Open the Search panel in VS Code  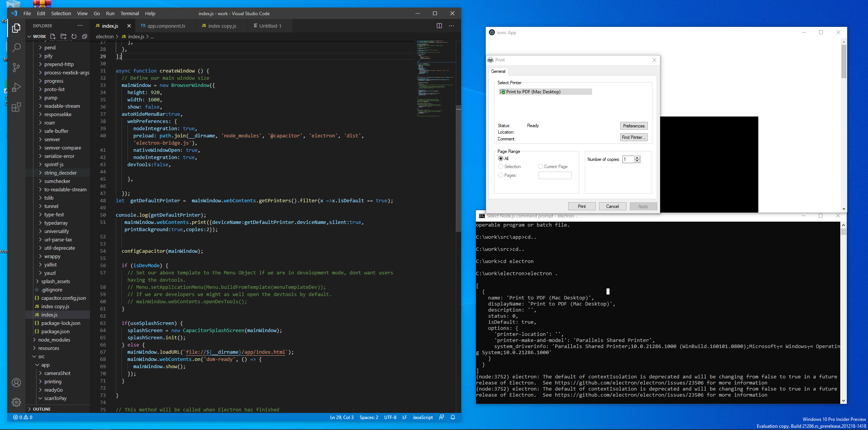(16, 47)
